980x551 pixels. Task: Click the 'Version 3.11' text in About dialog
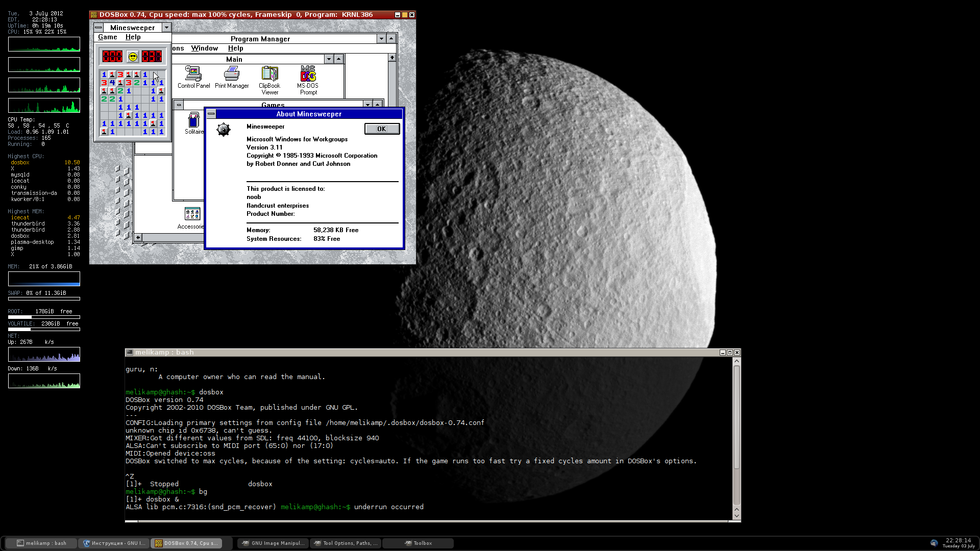pos(264,147)
